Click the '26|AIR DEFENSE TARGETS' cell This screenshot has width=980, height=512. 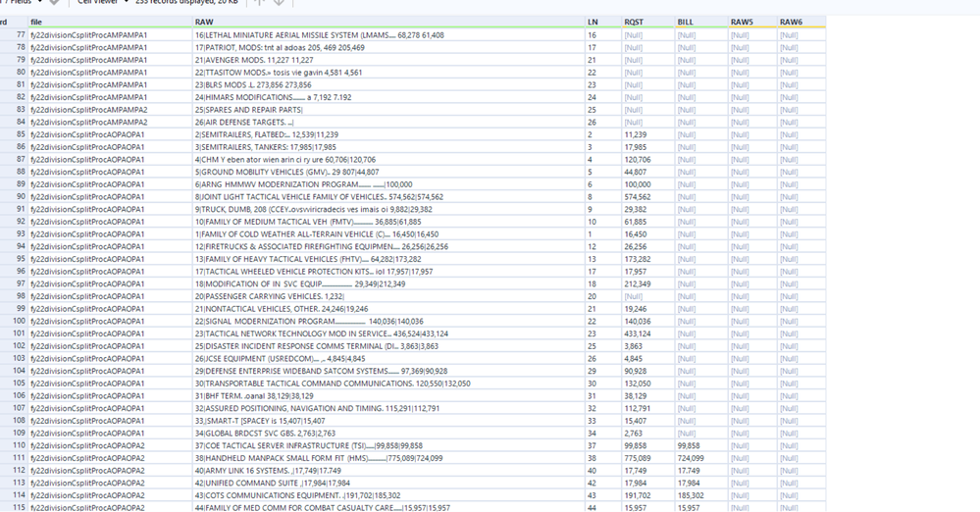click(x=388, y=123)
